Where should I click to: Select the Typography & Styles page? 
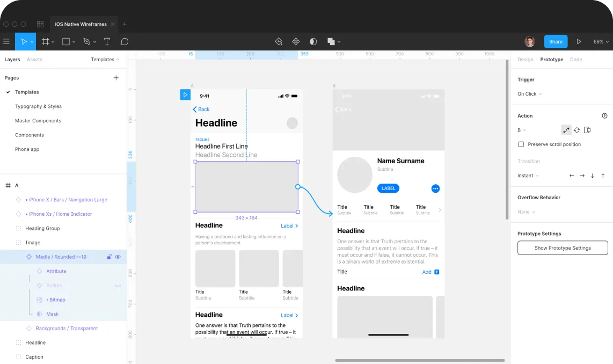pos(38,106)
